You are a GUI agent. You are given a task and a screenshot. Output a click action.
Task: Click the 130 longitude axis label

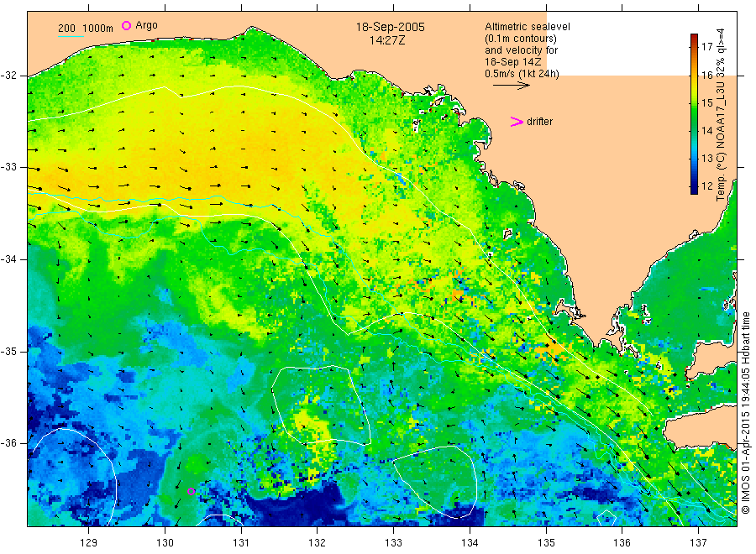[x=165, y=543]
